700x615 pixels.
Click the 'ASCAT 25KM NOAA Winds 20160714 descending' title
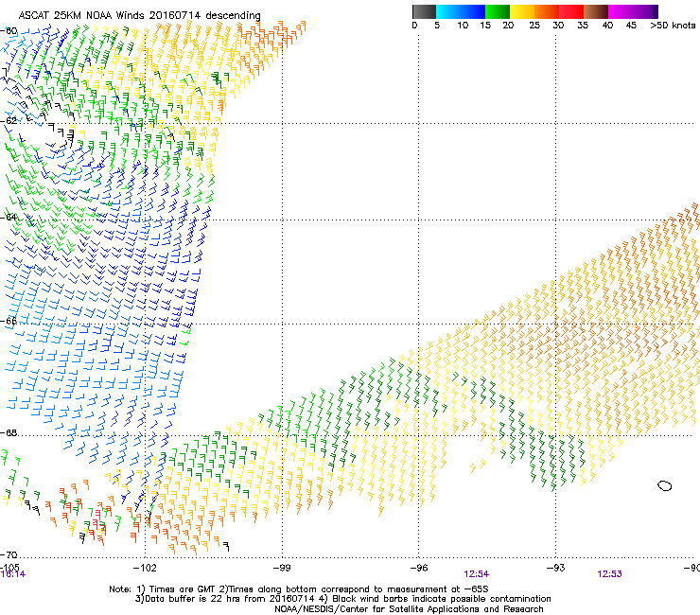139,15
